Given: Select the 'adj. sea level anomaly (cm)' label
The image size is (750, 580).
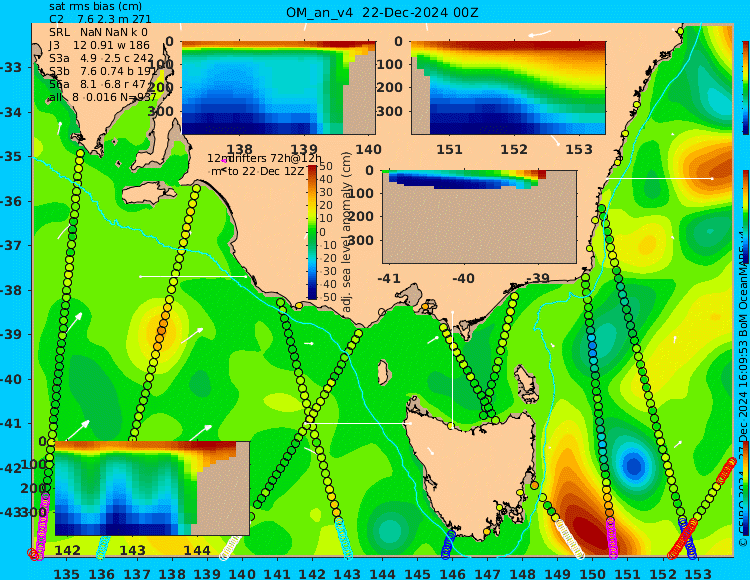Looking at the screenshot, I should click(347, 232).
